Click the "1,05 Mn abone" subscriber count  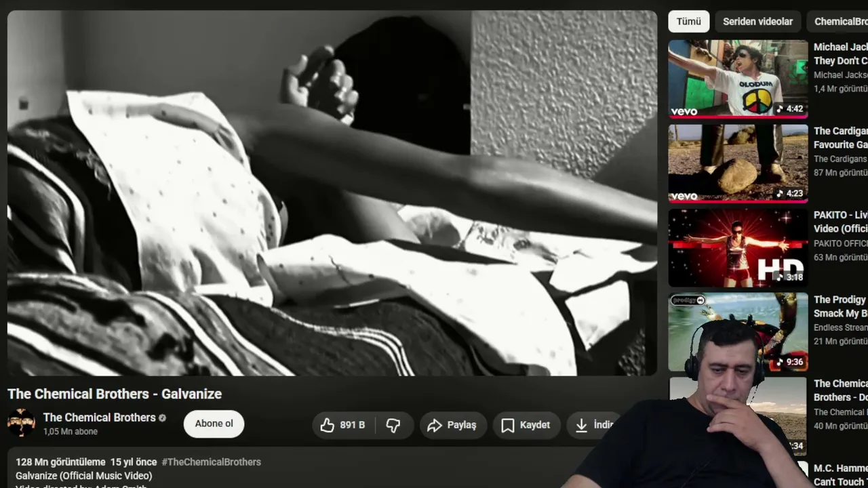71,432
